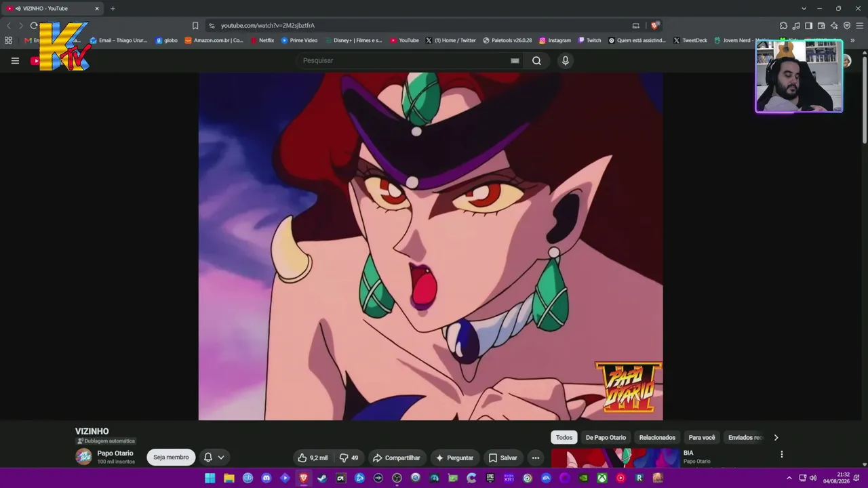Open OBS Studio from the taskbar
Screen dimensions: 868x488
tap(397, 478)
